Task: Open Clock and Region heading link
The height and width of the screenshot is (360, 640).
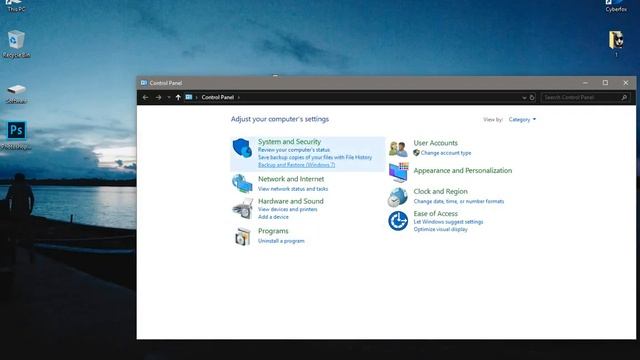Action: pos(440,191)
